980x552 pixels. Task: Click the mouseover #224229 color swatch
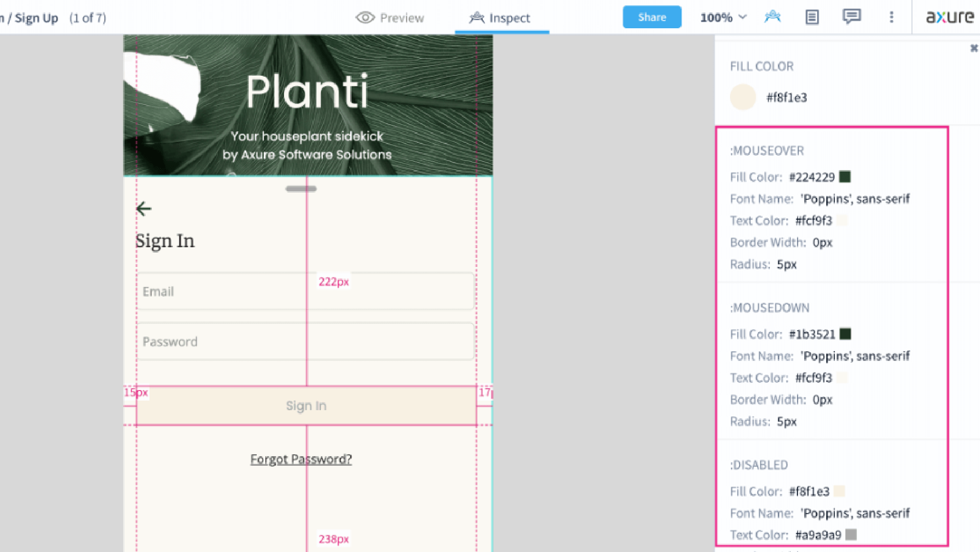(845, 177)
